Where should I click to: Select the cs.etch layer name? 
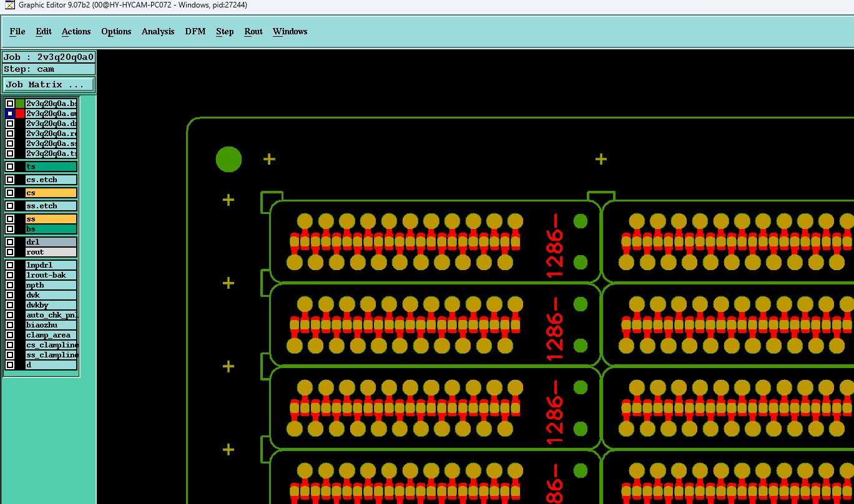(51, 180)
